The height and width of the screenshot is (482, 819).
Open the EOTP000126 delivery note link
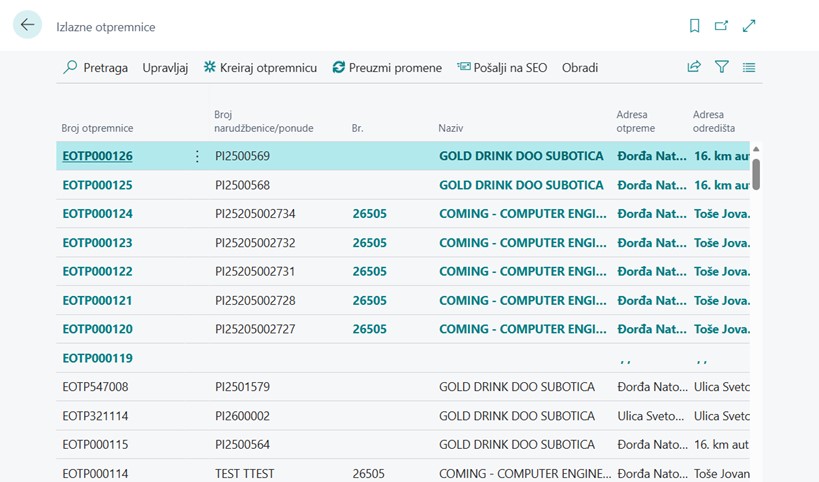pos(97,156)
